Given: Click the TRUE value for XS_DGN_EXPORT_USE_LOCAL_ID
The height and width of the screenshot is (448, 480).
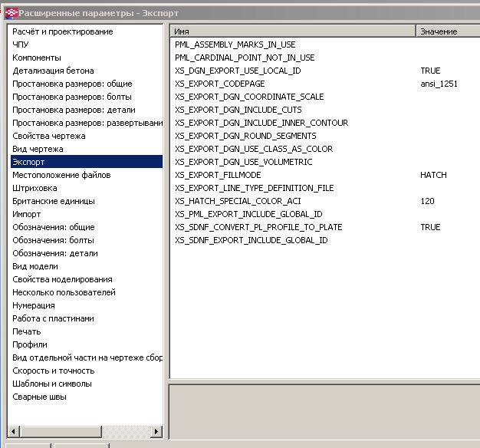Looking at the screenshot, I should pyautogui.click(x=430, y=71).
